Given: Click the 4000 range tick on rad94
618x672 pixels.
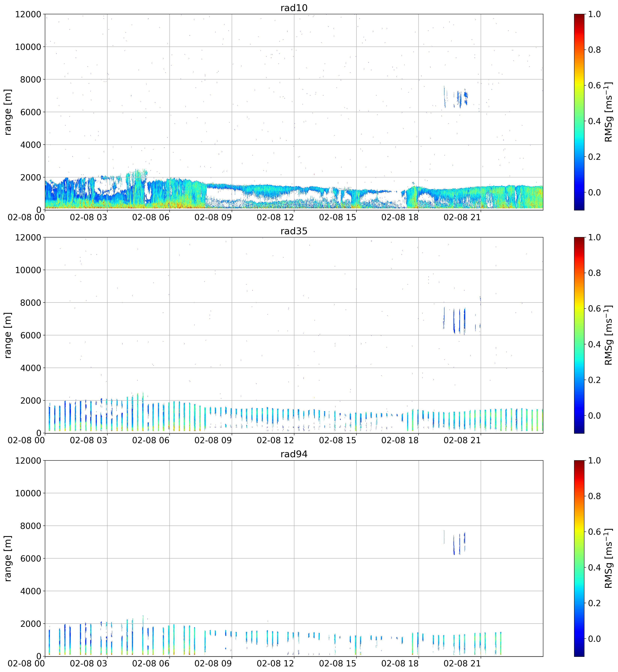Looking at the screenshot, I should [x=31, y=591].
